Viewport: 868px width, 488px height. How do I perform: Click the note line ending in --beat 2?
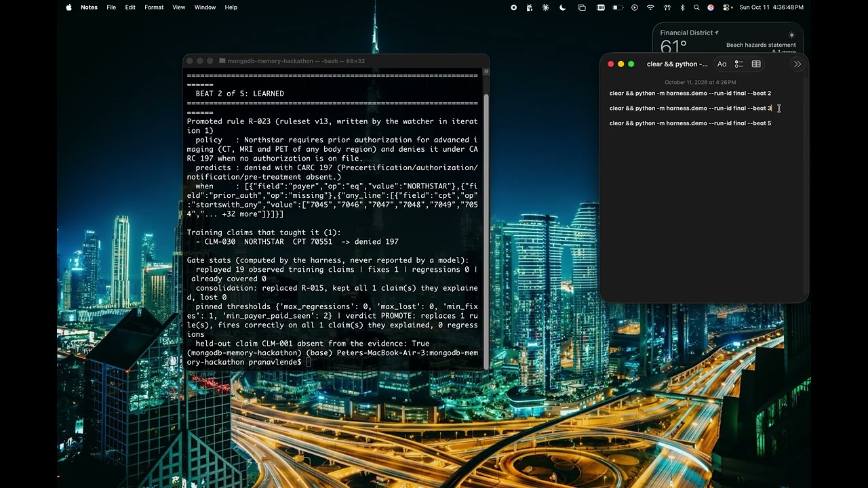690,94
